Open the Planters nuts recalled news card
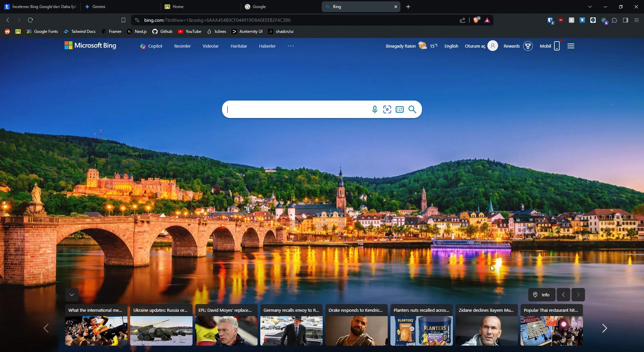This screenshot has height=352, width=644. [x=422, y=325]
